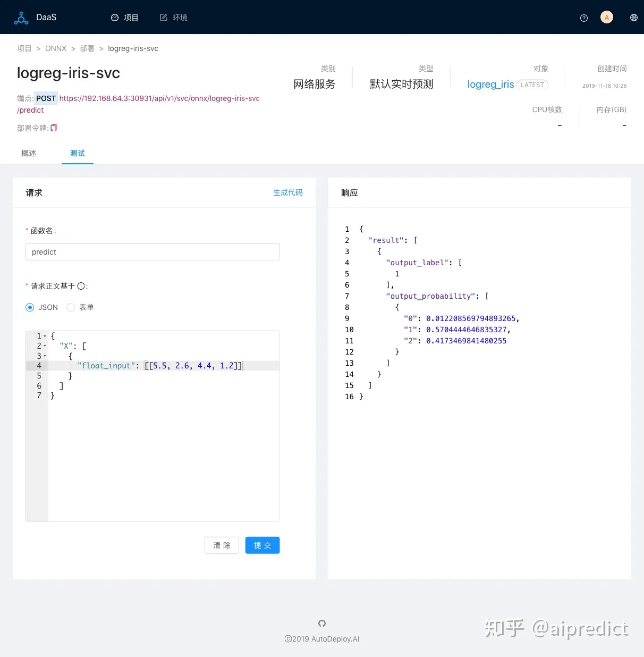Viewport: 644px width, 657px height.
Task: Click the DaaS logo
Action: (x=35, y=17)
